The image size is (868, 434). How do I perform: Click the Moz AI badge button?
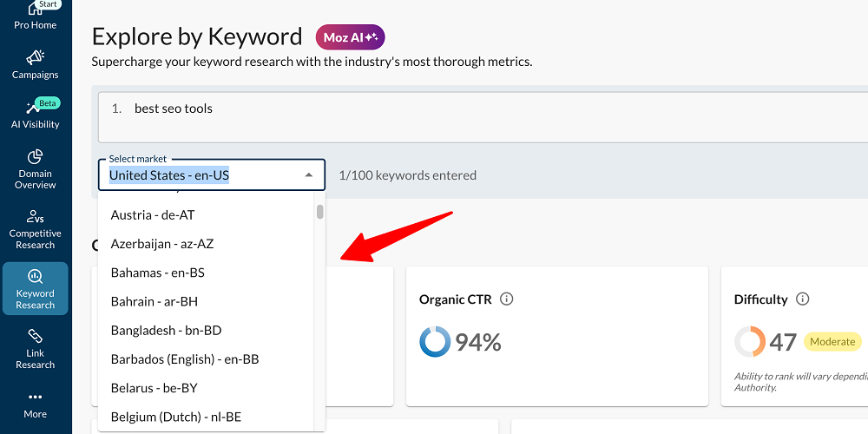click(x=351, y=37)
